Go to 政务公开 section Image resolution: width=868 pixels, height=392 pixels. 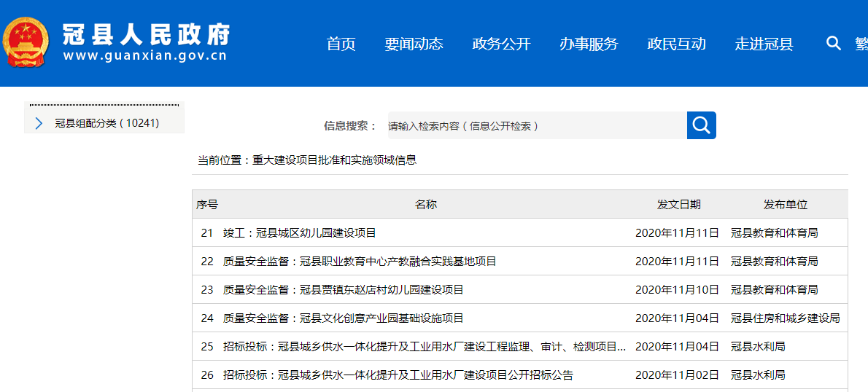tap(501, 44)
